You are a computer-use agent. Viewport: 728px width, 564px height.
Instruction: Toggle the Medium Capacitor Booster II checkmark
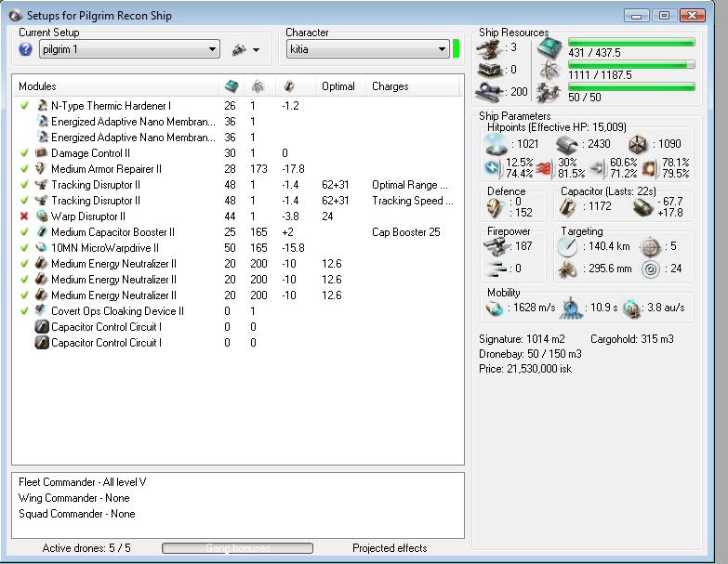coord(24,232)
